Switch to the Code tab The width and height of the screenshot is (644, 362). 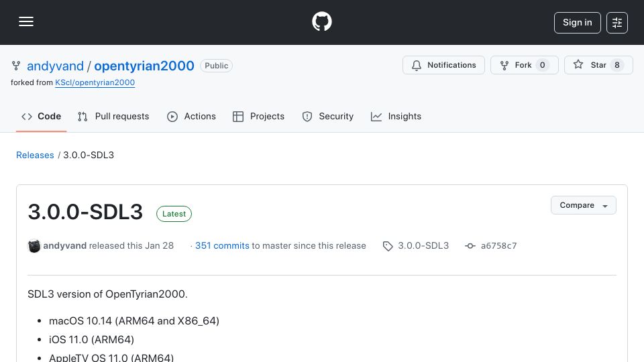click(x=41, y=117)
